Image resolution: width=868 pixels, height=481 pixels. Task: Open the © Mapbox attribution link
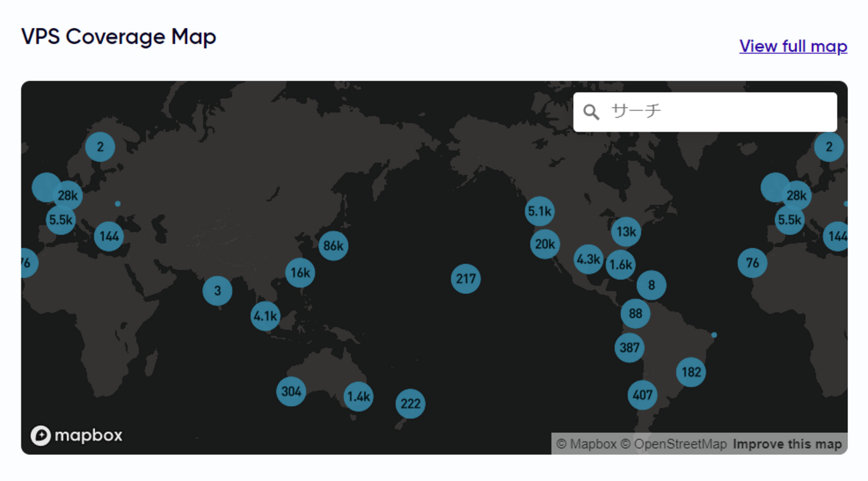[x=586, y=444]
